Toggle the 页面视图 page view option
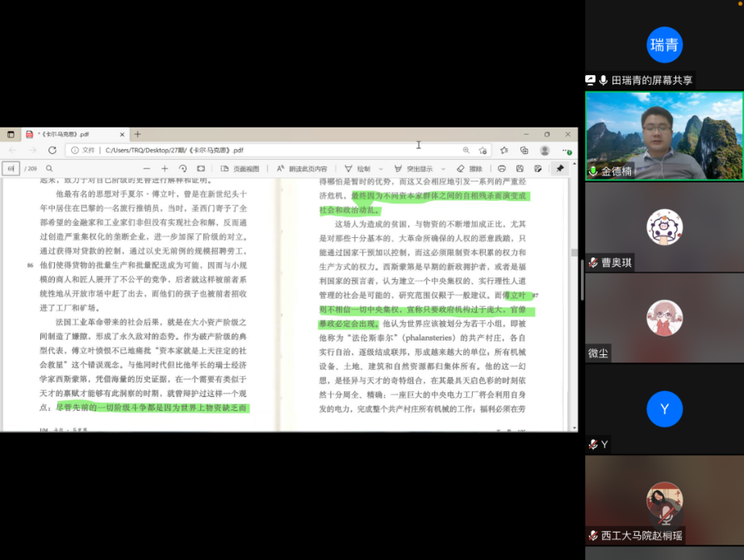Screen dimensions: 744x560 click(240, 169)
